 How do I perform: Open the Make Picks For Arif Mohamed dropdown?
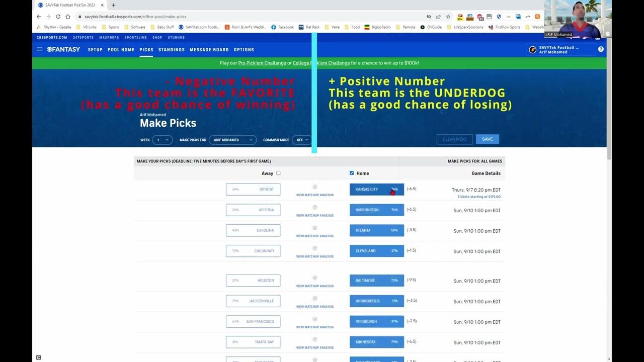click(x=233, y=140)
